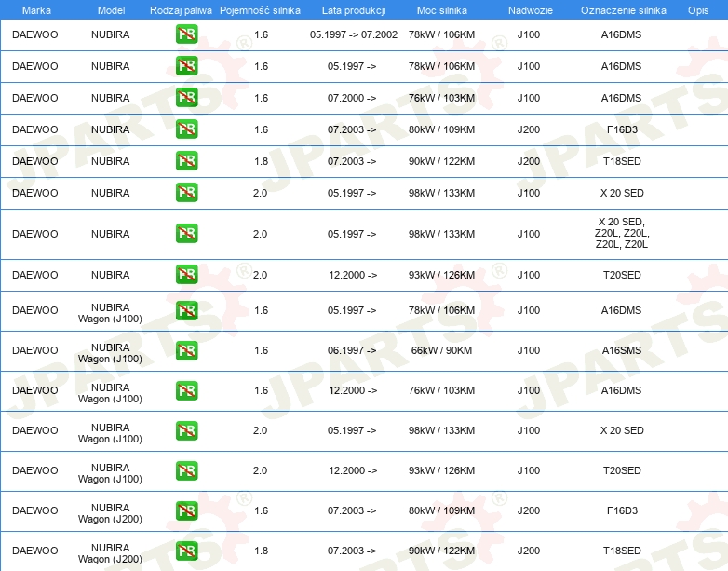
Task: Click the T20SED code in Wagon (J100) row
Action: click(x=622, y=470)
